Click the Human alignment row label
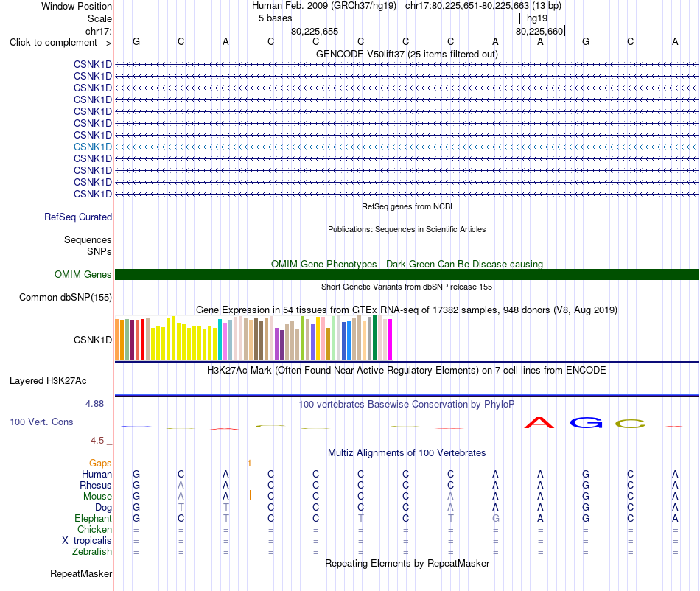The image size is (700, 591). click(97, 474)
